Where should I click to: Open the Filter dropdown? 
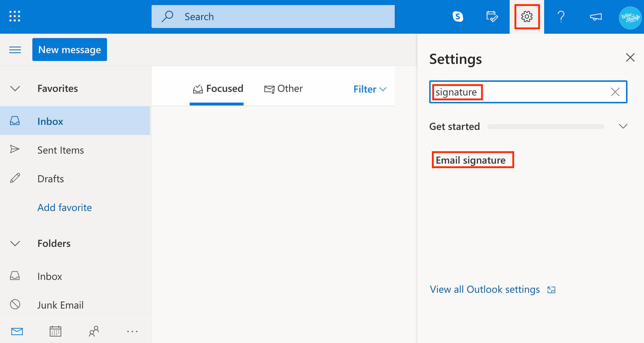pyautogui.click(x=370, y=89)
